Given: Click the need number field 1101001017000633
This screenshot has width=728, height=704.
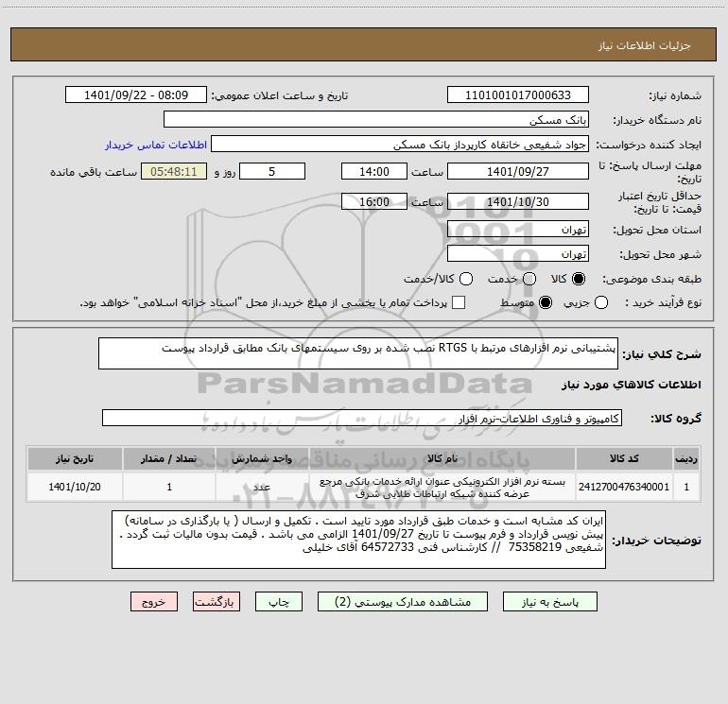Looking at the screenshot, I should 518,95.
